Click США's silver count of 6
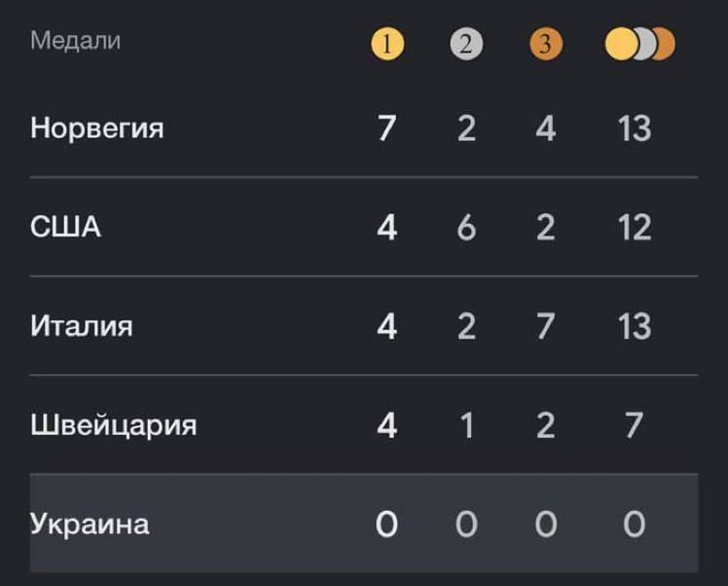 click(466, 227)
